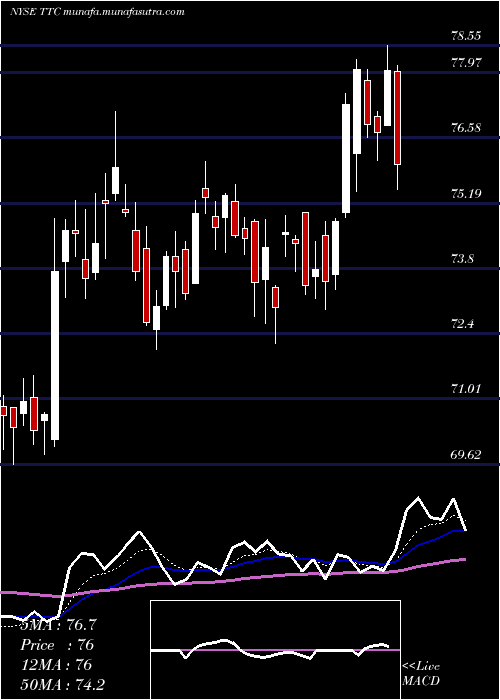Select the 72.4 price level label

tap(463, 324)
